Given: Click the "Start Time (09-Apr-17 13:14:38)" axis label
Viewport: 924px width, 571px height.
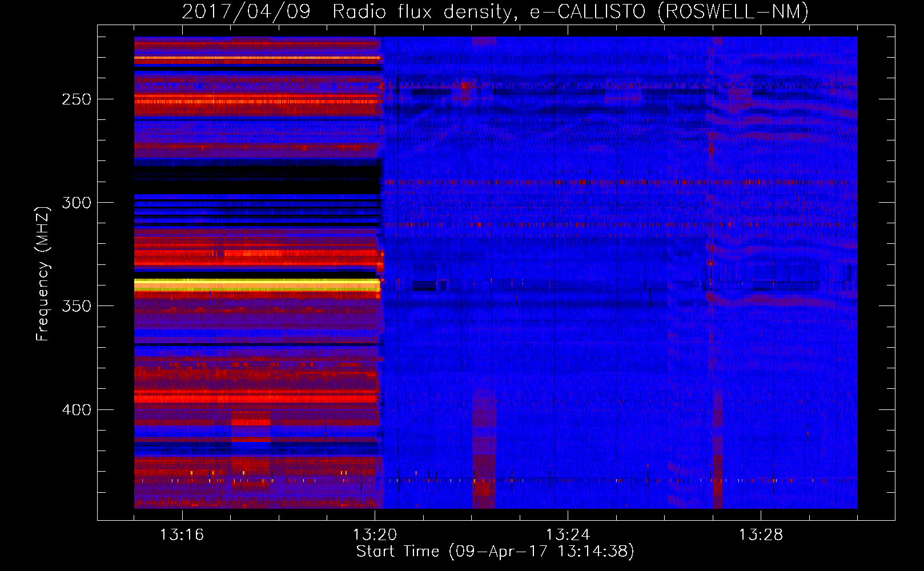Looking at the screenshot, I should point(495,552).
